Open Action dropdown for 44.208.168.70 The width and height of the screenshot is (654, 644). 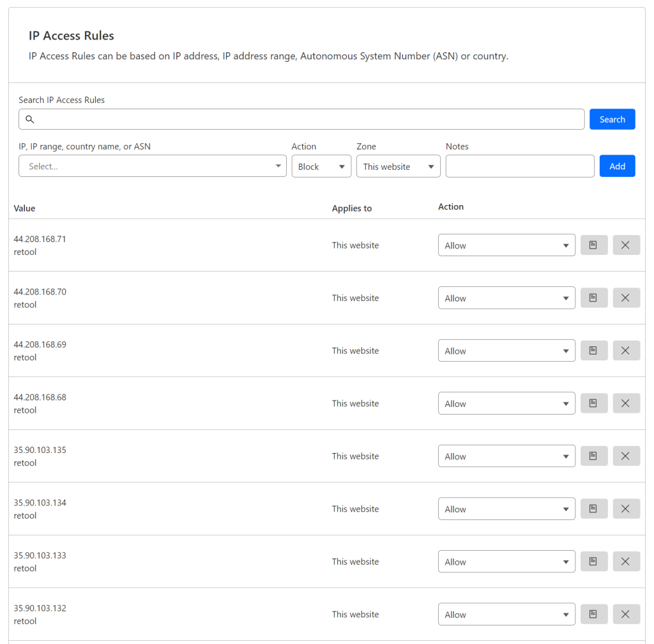click(x=506, y=298)
